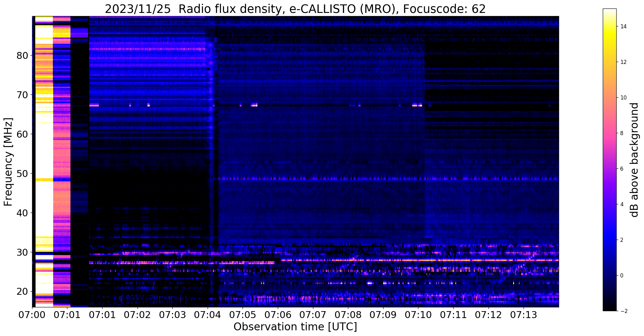This screenshot has width=644, height=336.
Task: Click the colorbar tick label 0
Action: tap(621, 276)
